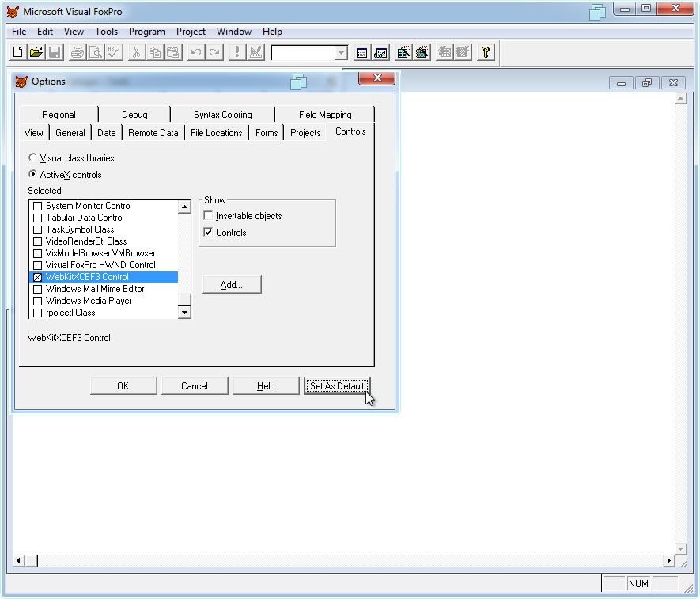Click the ABC spelling check icon
700x599 pixels.
tap(114, 52)
